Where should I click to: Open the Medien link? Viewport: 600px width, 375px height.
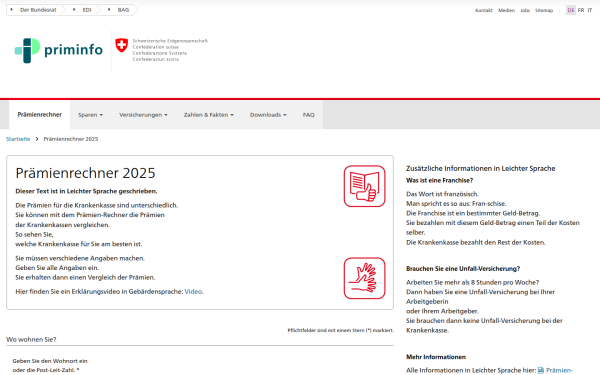(x=506, y=10)
